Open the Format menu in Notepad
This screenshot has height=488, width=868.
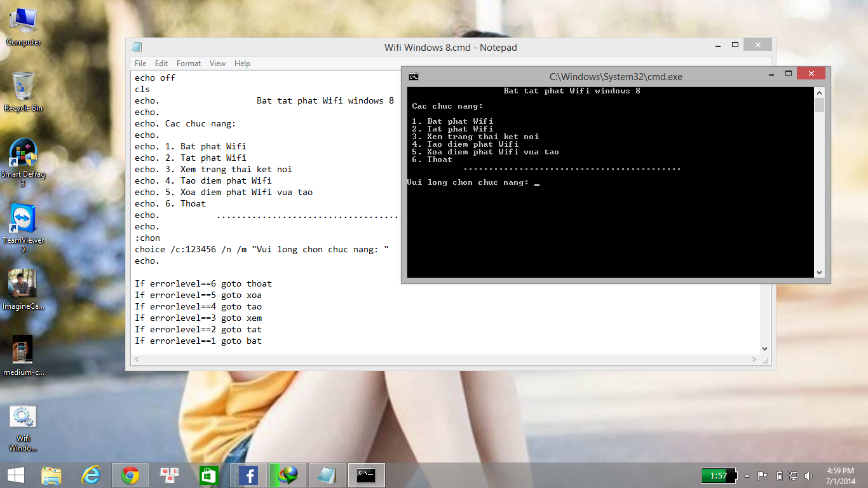pos(189,64)
